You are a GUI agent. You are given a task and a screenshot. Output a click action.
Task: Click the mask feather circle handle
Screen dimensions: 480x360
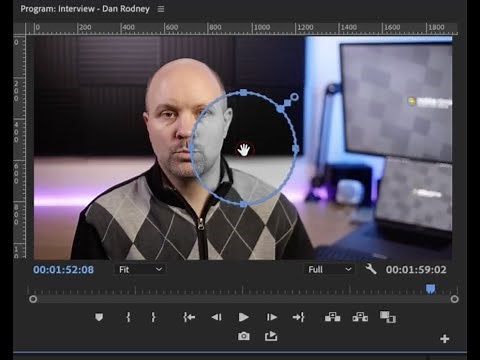(x=294, y=97)
